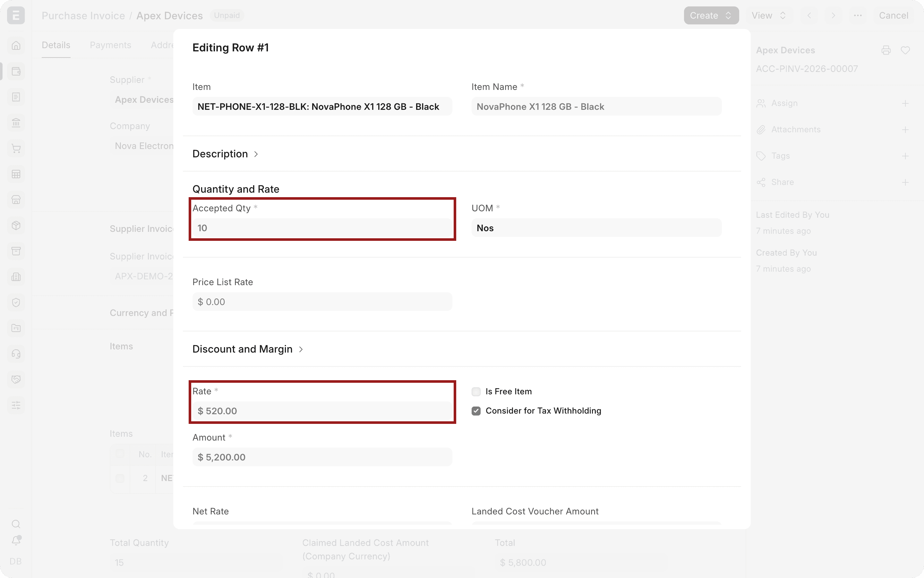Add an attachment with the plus icon

tap(905, 130)
